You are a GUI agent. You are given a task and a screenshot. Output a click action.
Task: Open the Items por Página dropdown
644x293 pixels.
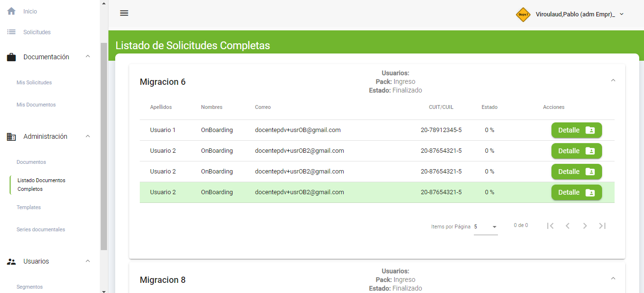[485, 226]
